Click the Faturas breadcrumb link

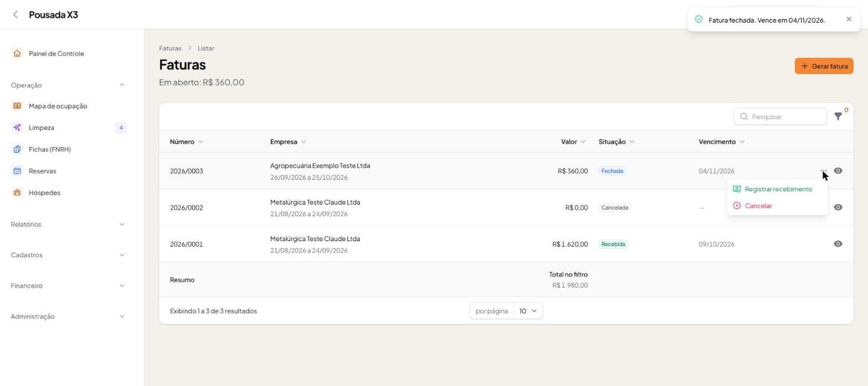tap(170, 48)
